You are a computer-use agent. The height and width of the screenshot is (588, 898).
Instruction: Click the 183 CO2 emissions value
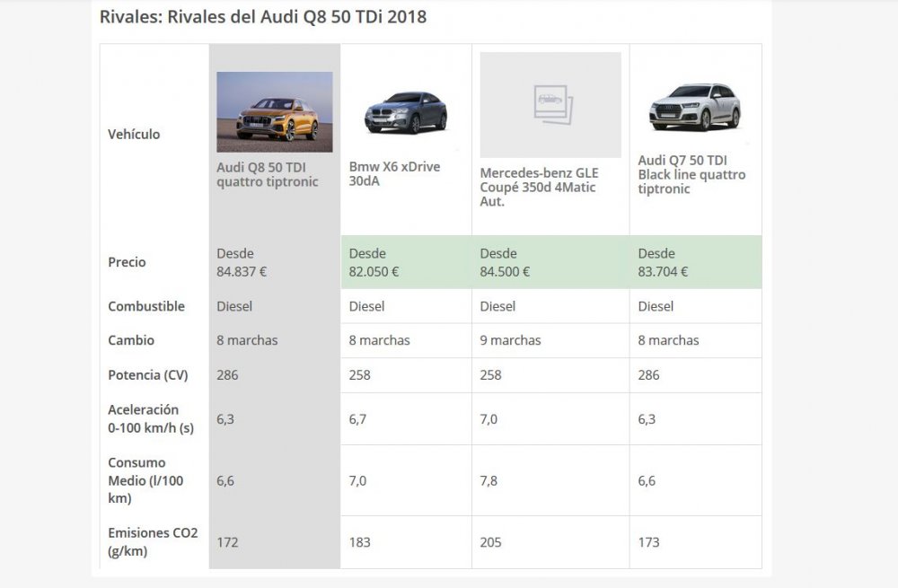tap(360, 542)
